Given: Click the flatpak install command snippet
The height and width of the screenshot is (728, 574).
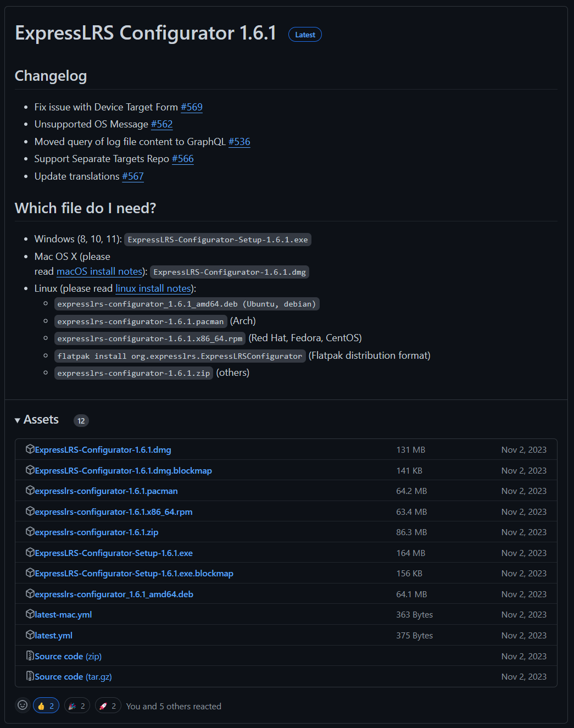Looking at the screenshot, I should click(180, 356).
